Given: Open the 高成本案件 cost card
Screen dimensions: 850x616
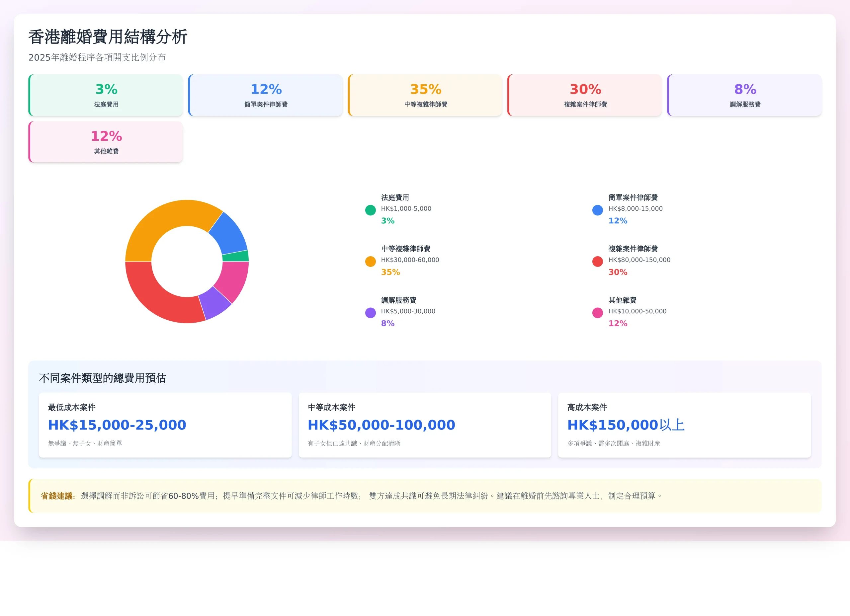Looking at the screenshot, I should point(684,425).
